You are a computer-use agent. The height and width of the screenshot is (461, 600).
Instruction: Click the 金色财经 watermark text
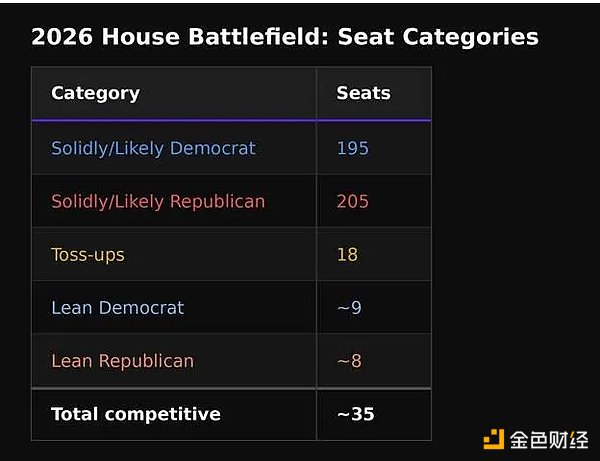pos(549,440)
